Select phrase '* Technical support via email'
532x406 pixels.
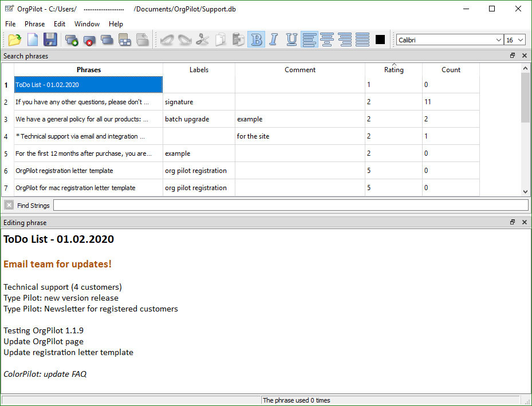89,136
